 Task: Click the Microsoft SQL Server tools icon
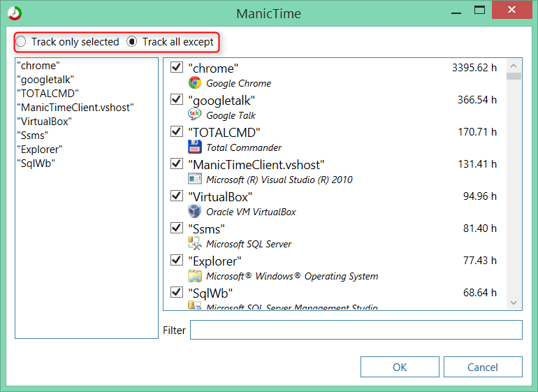tap(194, 243)
